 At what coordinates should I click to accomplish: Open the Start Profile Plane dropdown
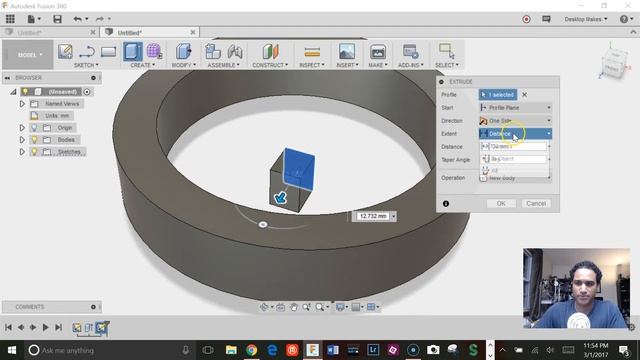[515, 108]
